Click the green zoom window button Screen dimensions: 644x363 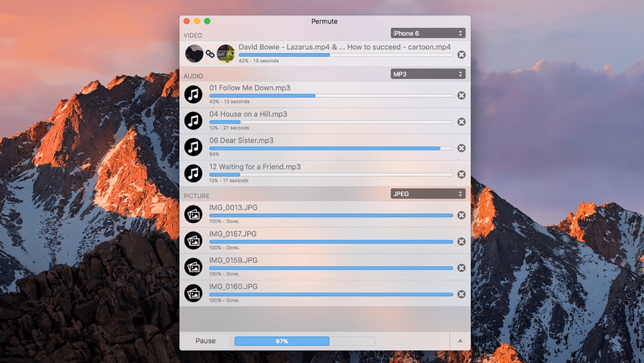point(207,21)
